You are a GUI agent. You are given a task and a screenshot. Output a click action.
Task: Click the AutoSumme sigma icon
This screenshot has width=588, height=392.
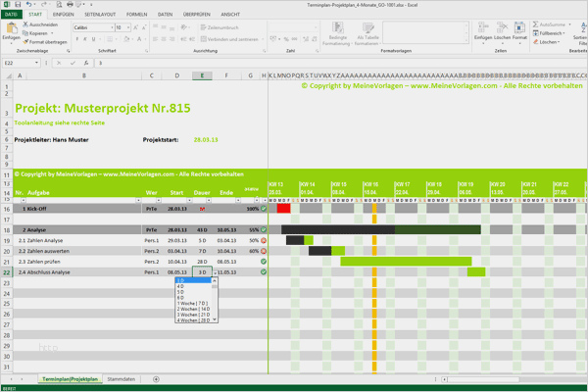(535, 24)
